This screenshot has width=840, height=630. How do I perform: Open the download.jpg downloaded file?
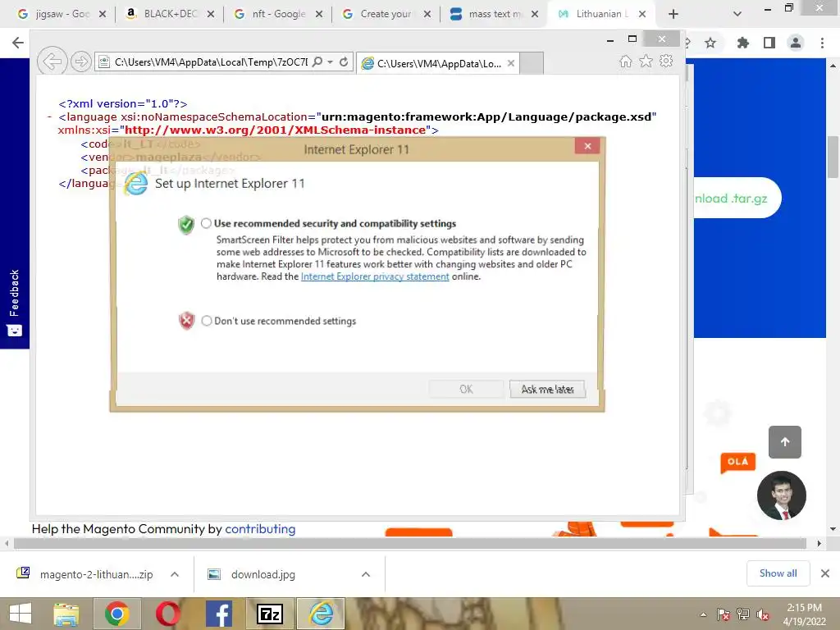262,574
